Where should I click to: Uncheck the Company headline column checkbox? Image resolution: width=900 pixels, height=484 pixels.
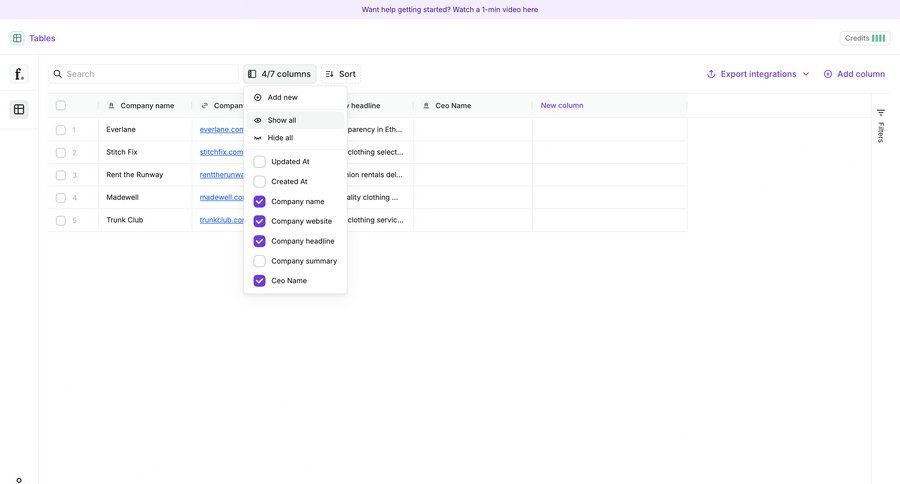coord(259,241)
